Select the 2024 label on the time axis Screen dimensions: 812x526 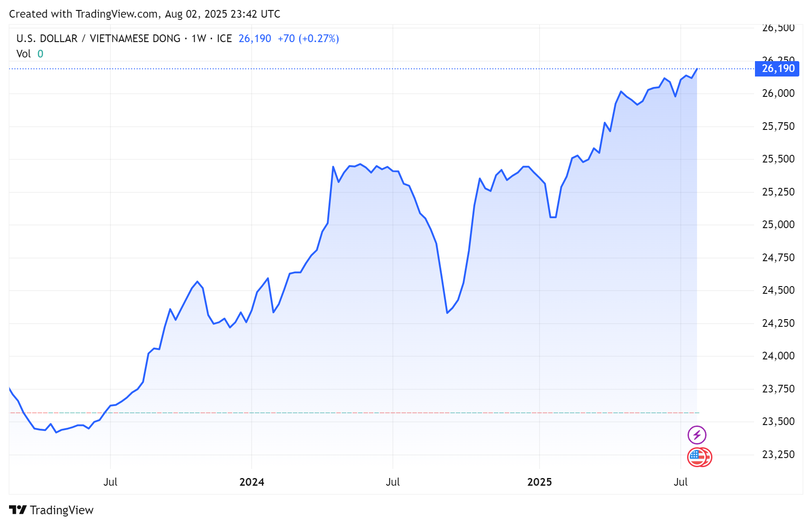pyautogui.click(x=252, y=482)
